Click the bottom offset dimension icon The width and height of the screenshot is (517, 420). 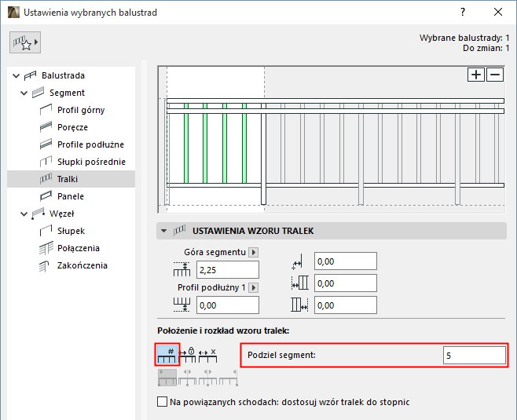point(181,305)
